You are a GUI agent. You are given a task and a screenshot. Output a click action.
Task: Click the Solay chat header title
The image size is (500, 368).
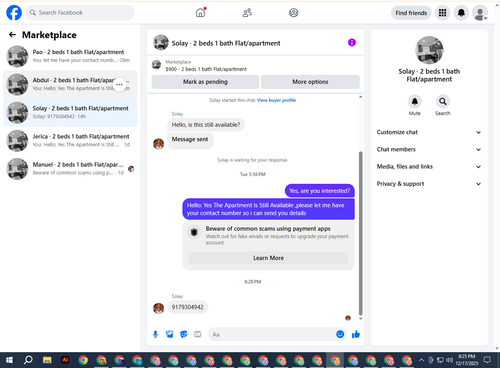coord(226,43)
